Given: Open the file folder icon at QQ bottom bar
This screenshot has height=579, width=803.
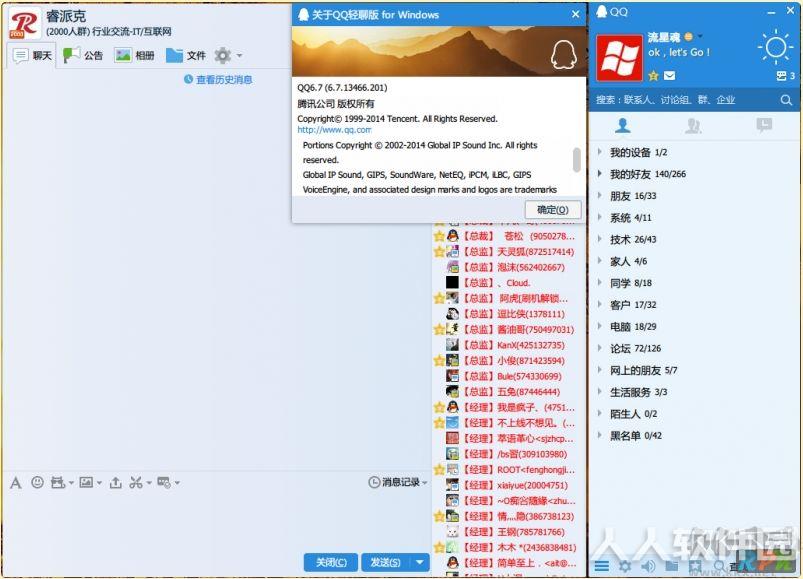Looking at the screenshot, I should point(671,566).
